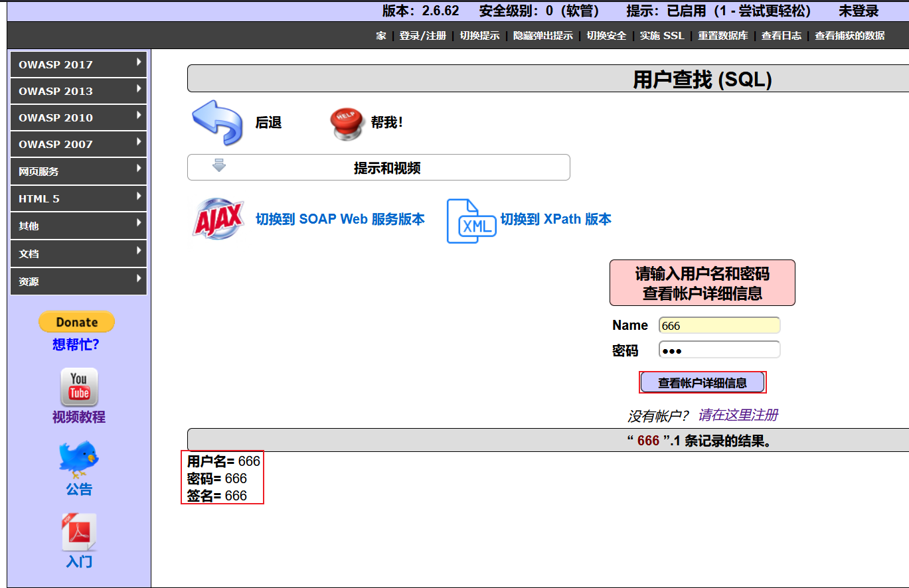The width and height of the screenshot is (909, 588).
Task: Open the PDF getting started icon
Action: 78,532
